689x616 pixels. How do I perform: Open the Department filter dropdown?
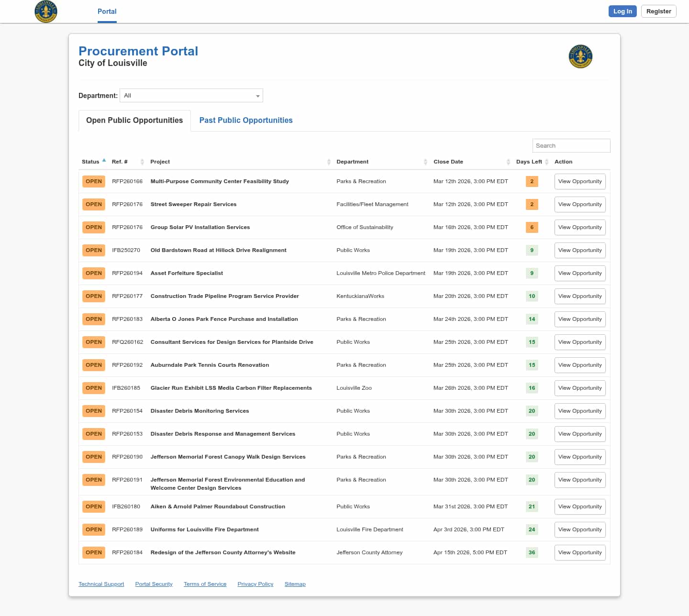[191, 96]
